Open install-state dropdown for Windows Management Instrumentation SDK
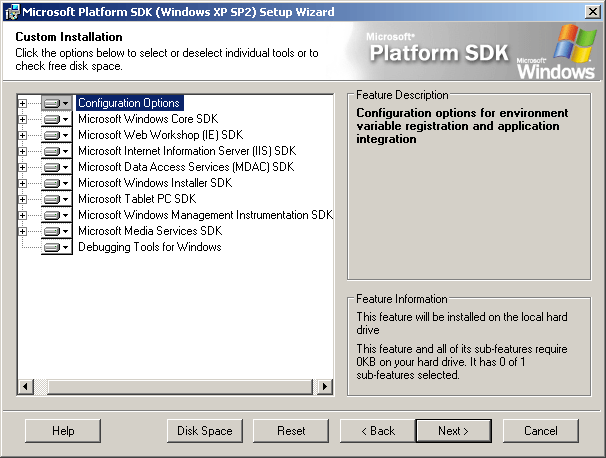 coord(57,216)
